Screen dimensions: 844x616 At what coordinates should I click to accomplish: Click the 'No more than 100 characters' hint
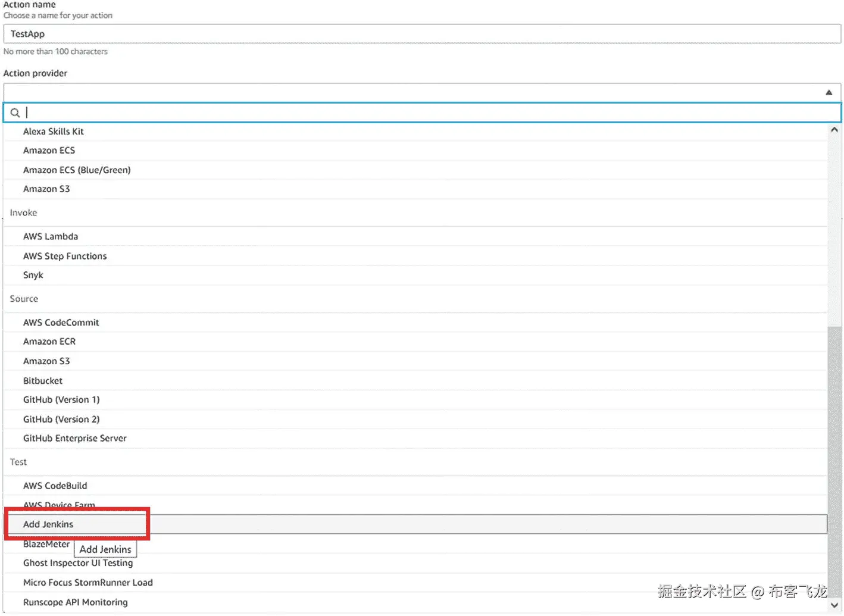coord(55,52)
